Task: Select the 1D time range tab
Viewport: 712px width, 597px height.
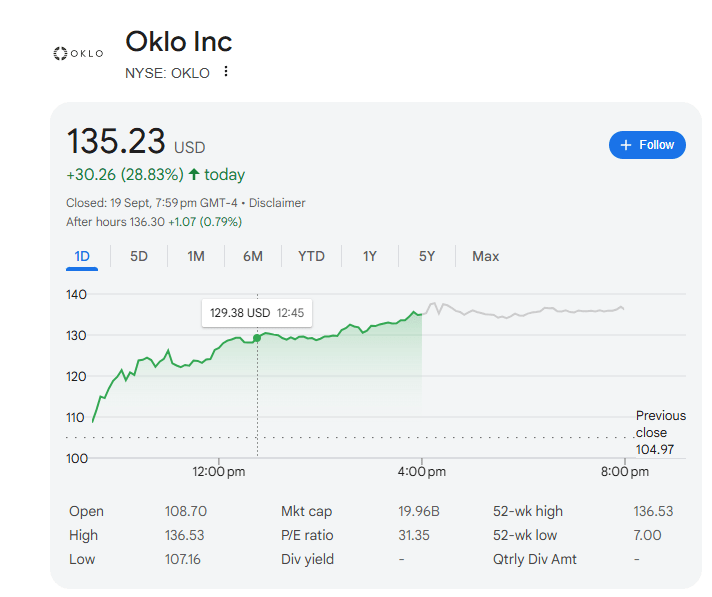Action: pyautogui.click(x=82, y=257)
